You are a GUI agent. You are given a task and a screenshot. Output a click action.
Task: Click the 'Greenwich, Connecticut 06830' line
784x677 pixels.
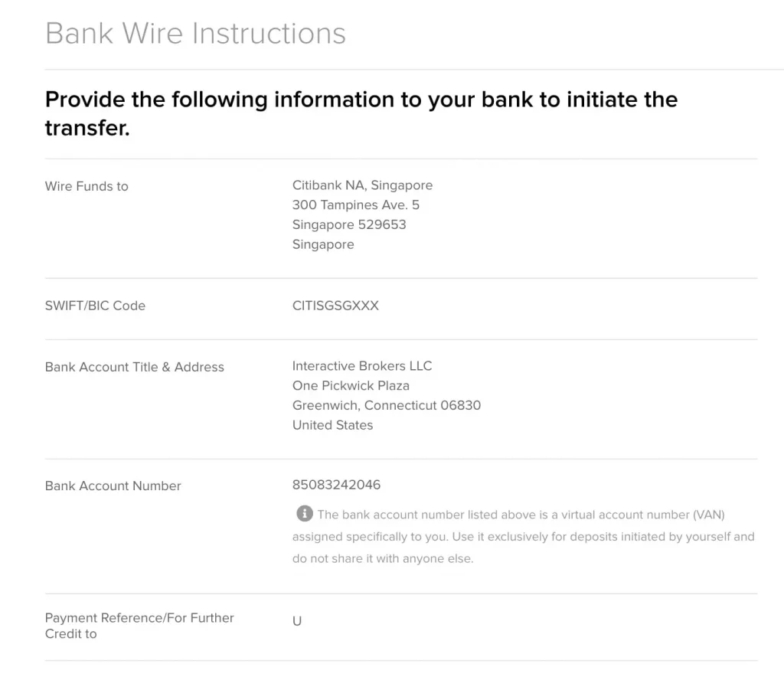386,406
